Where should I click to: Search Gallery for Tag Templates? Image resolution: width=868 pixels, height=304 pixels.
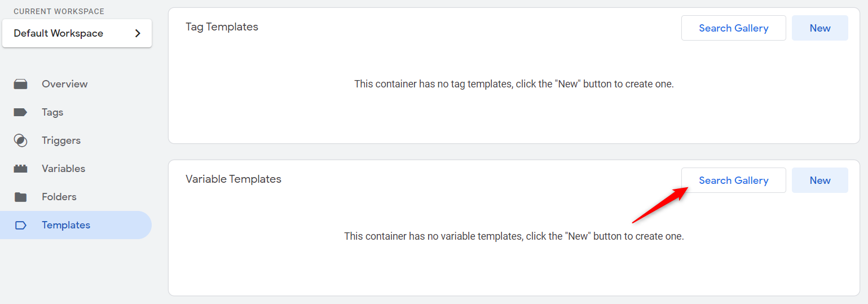tap(733, 28)
